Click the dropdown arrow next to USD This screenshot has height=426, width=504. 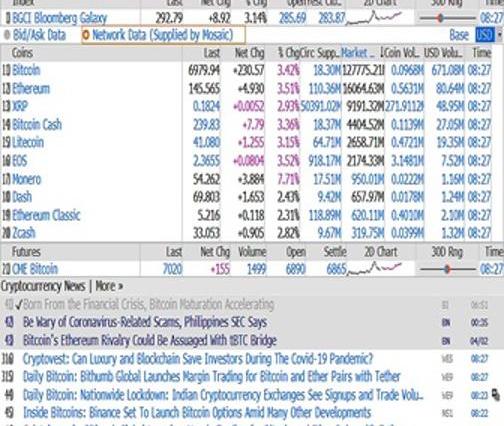pos(500,35)
